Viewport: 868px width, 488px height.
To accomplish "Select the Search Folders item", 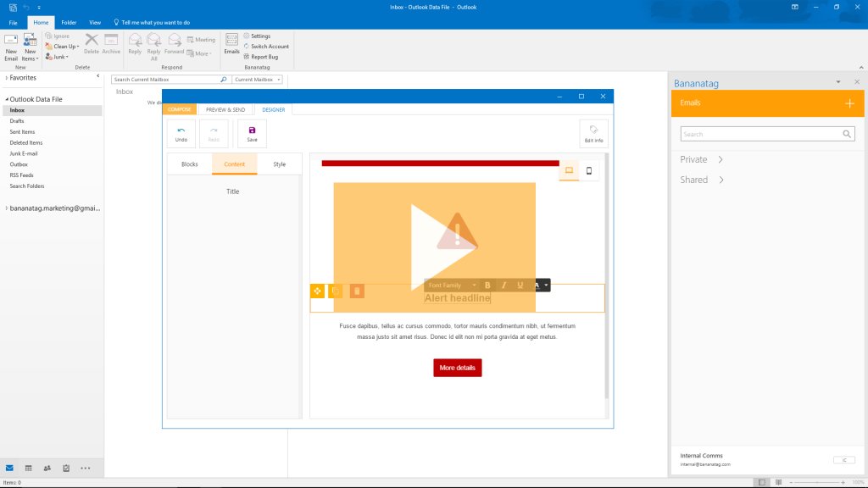I will point(26,186).
